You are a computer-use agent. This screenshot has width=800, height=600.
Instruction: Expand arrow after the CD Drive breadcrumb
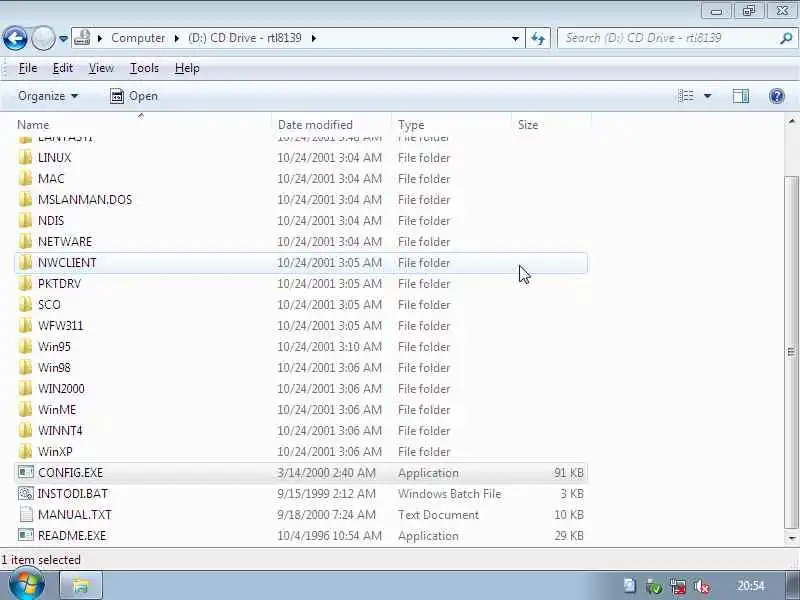(313, 38)
